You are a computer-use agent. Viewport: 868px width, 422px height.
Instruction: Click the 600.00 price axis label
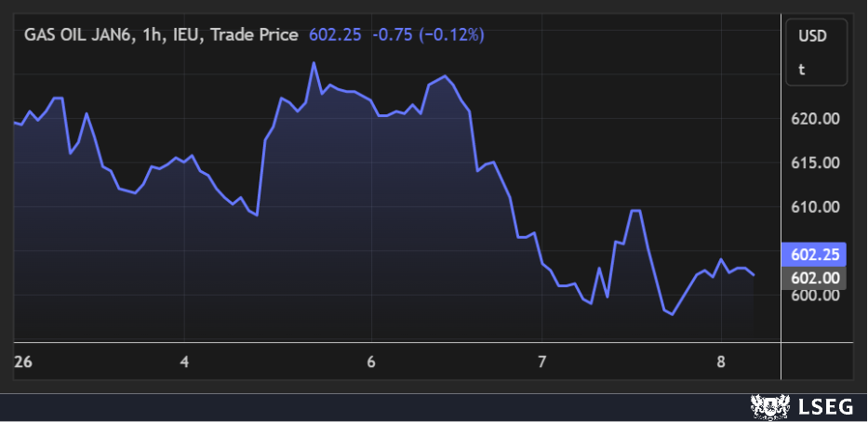pos(815,295)
